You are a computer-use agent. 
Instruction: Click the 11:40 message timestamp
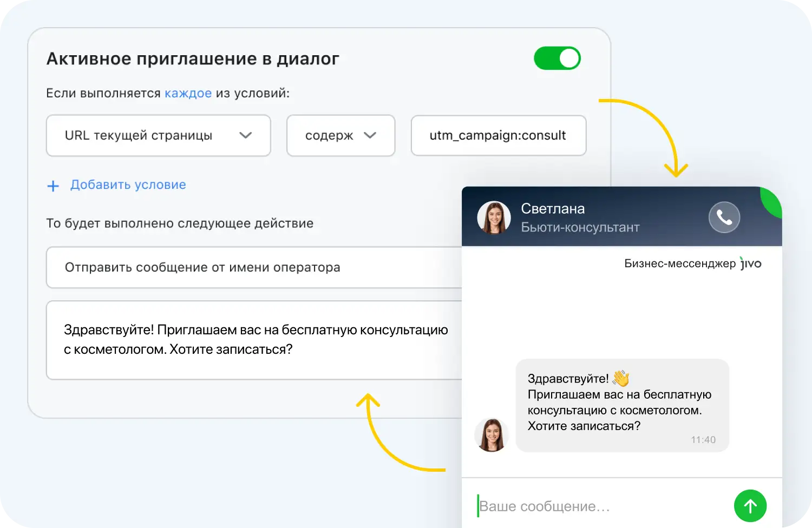(x=703, y=440)
